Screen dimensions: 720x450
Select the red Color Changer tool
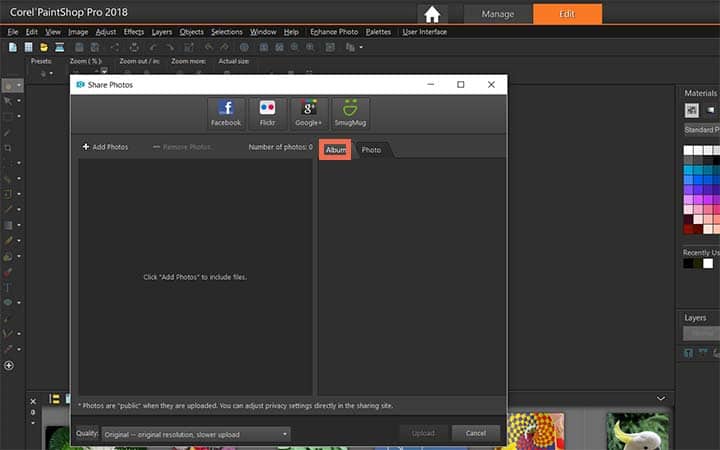[8, 272]
